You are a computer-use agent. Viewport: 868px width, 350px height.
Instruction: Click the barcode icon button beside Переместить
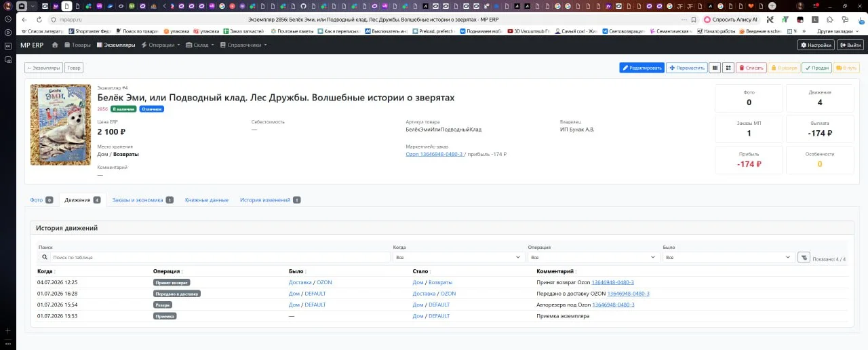coord(714,68)
